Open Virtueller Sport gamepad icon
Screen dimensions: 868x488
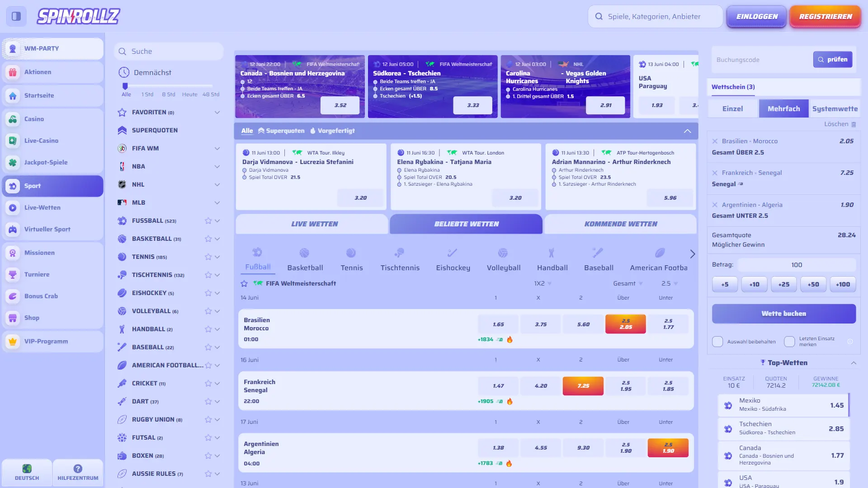13,229
